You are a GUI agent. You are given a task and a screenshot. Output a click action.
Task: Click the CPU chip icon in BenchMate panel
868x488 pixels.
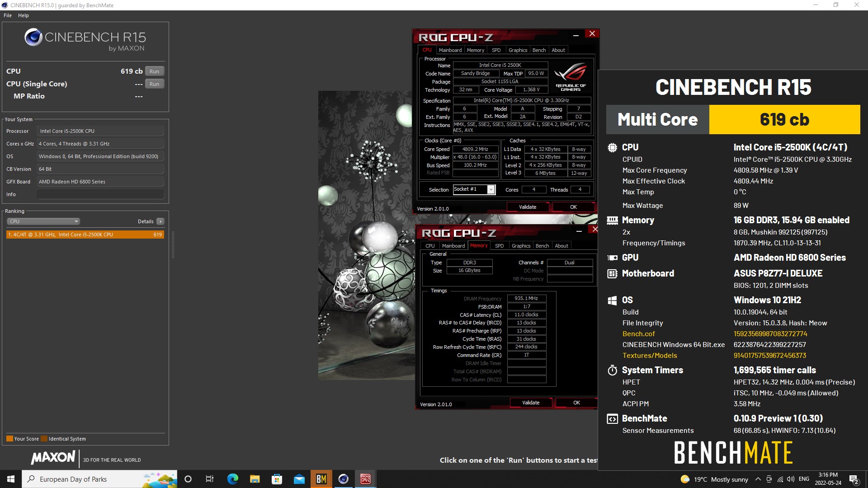point(612,147)
